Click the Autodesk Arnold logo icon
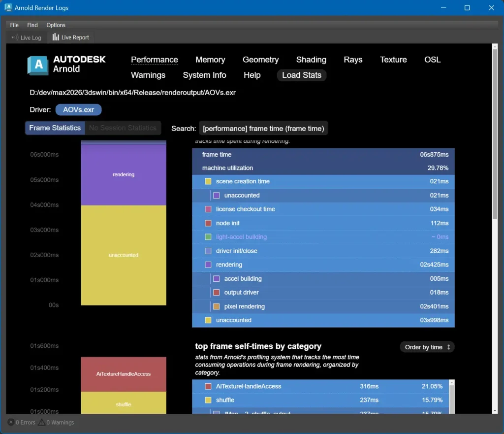The width and height of the screenshot is (504, 434). point(37,65)
